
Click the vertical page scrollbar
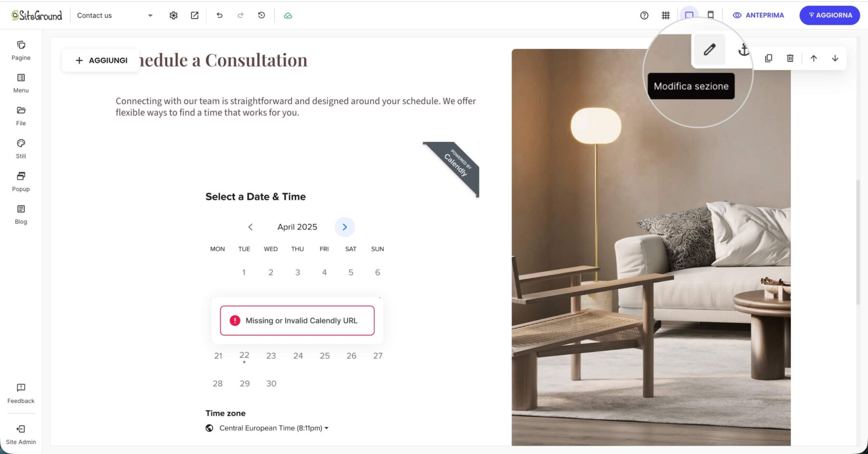[x=858, y=242]
